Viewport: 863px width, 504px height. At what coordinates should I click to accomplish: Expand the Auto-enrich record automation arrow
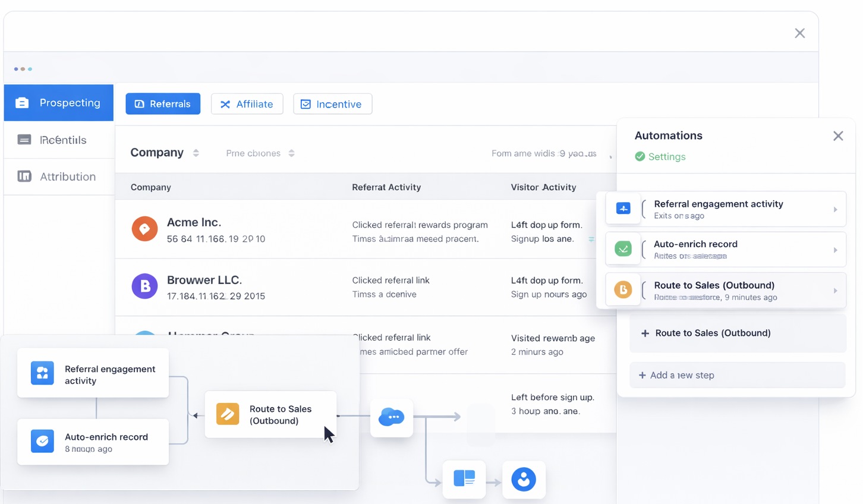coord(835,250)
